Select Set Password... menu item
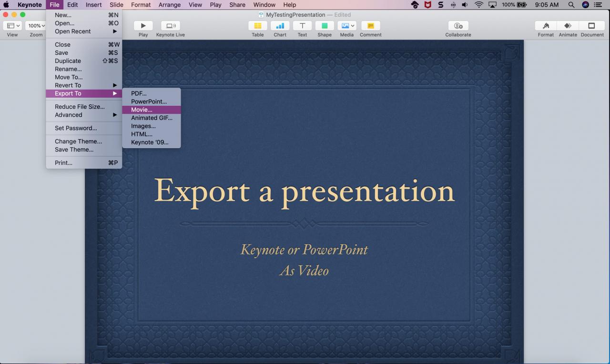 pyautogui.click(x=84, y=128)
